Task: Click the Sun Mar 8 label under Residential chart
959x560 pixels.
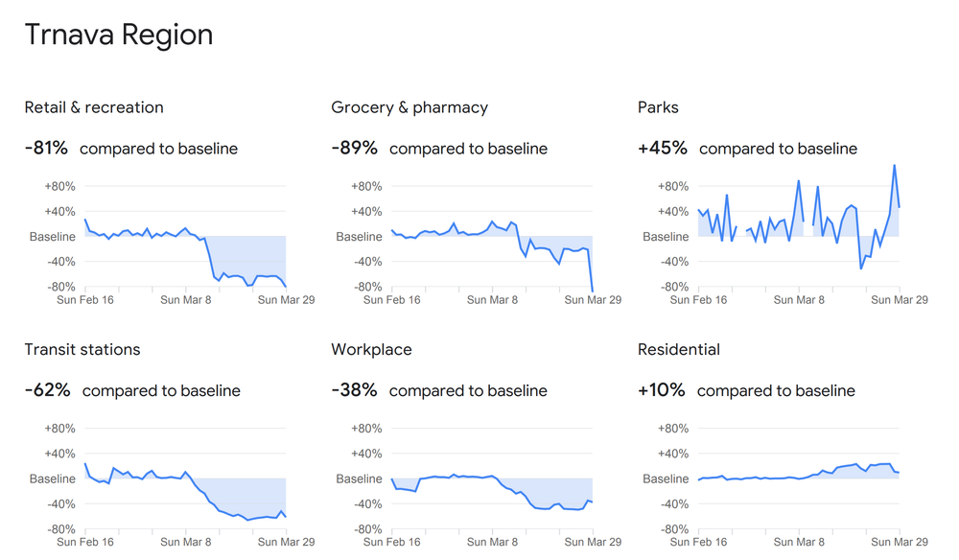Action: tap(799, 543)
